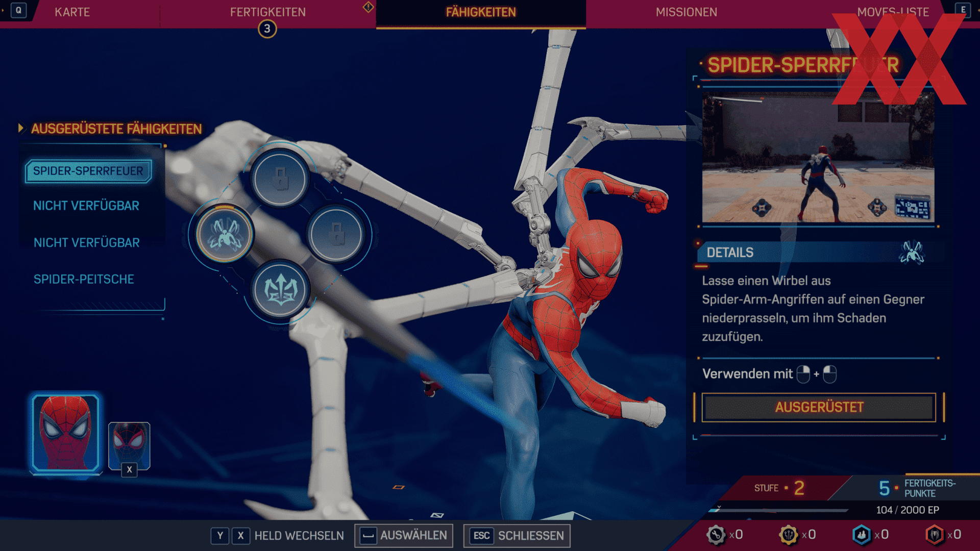Click the Held Wechseln label
This screenshot has width=980, height=551.
(299, 536)
